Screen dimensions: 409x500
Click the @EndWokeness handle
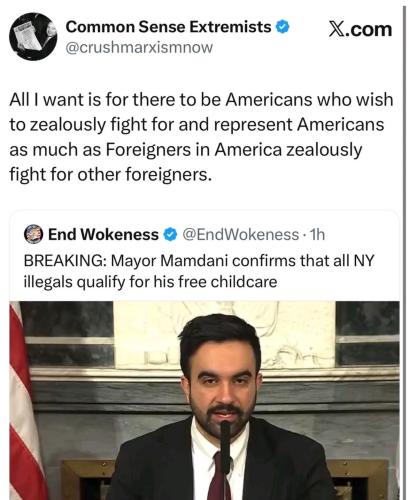[x=240, y=235]
